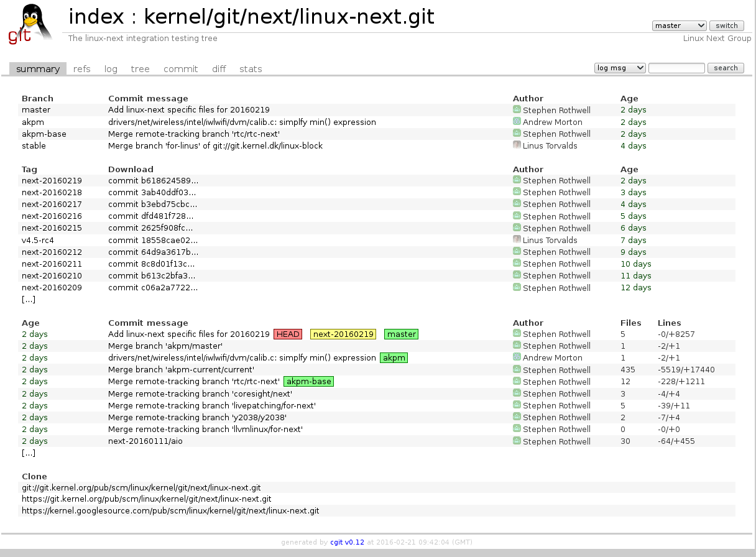Focus the search text field
The image size is (756, 557).
pyautogui.click(x=676, y=68)
